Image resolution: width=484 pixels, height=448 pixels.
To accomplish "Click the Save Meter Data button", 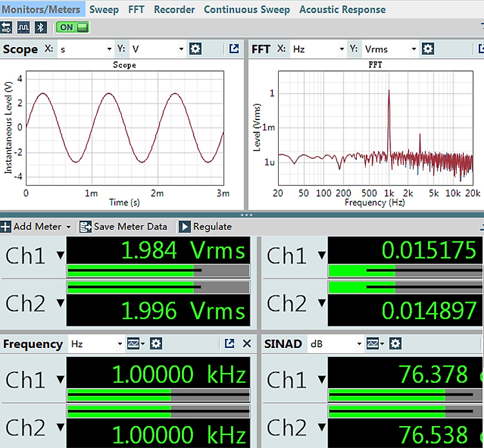I will 123,227.
